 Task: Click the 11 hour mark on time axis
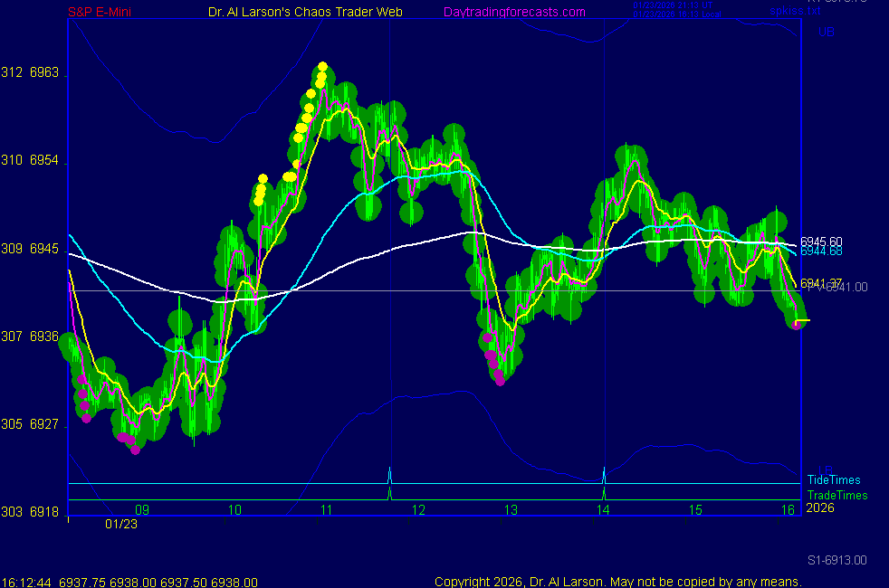pyautogui.click(x=327, y=510)
